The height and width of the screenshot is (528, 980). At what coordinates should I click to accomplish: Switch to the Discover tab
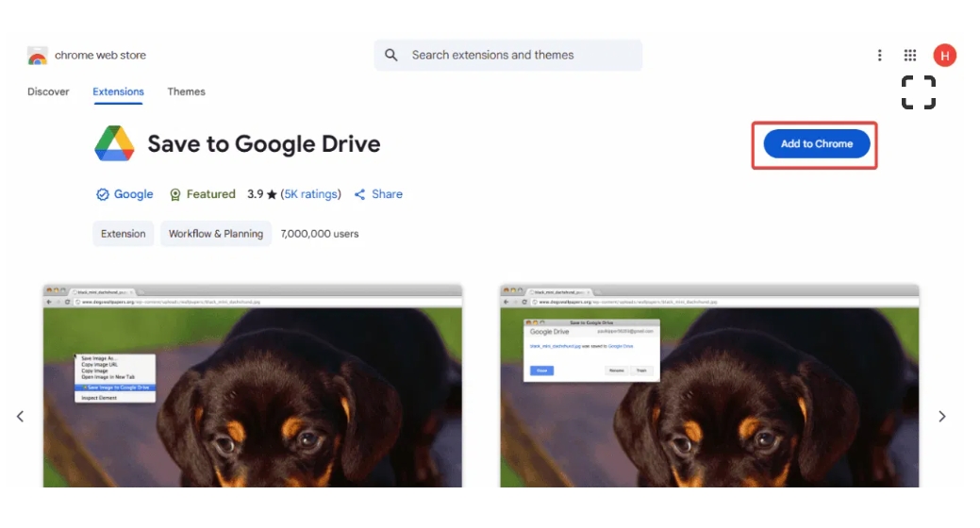[48, 91]
